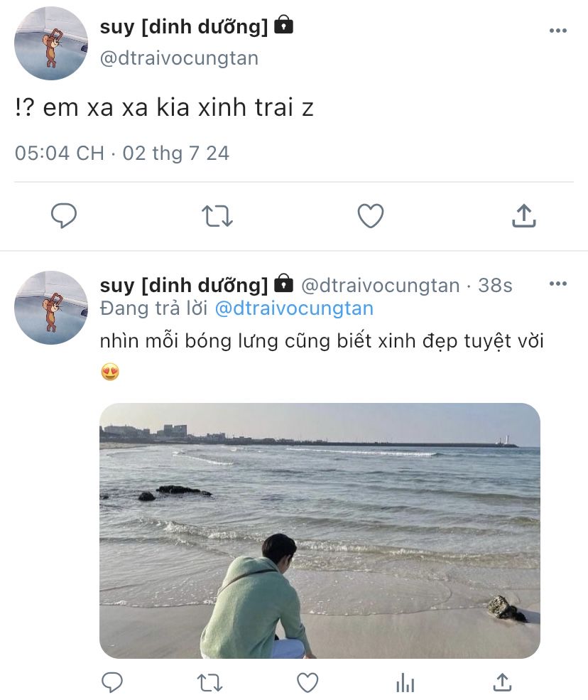
Task: Open the @dtraivocungtan mention link
Action: coord(294,308)
